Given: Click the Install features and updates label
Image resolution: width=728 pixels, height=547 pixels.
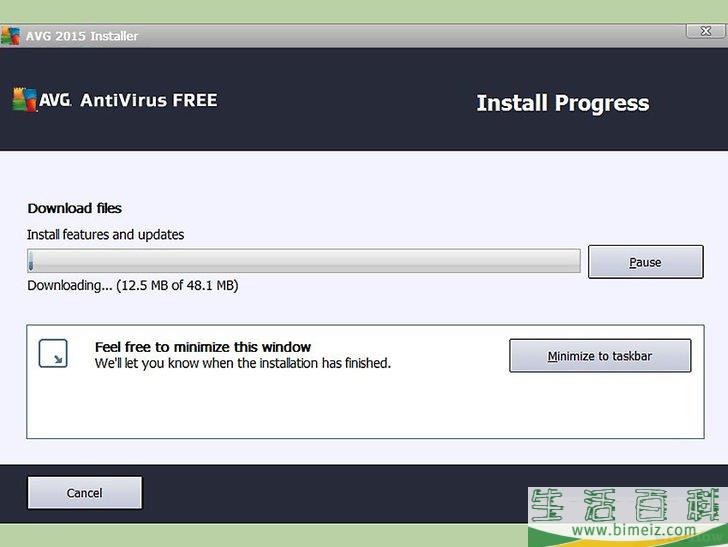Looking at the screenshot, I should [x=105, y=234].
